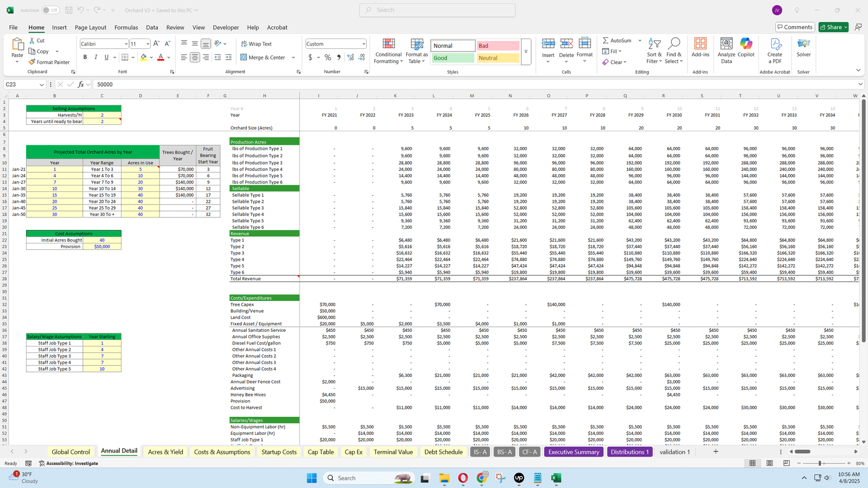Open the Comments pane
Image resolution: width=868 pixels, height=488 pixels.
pos(795,27)
